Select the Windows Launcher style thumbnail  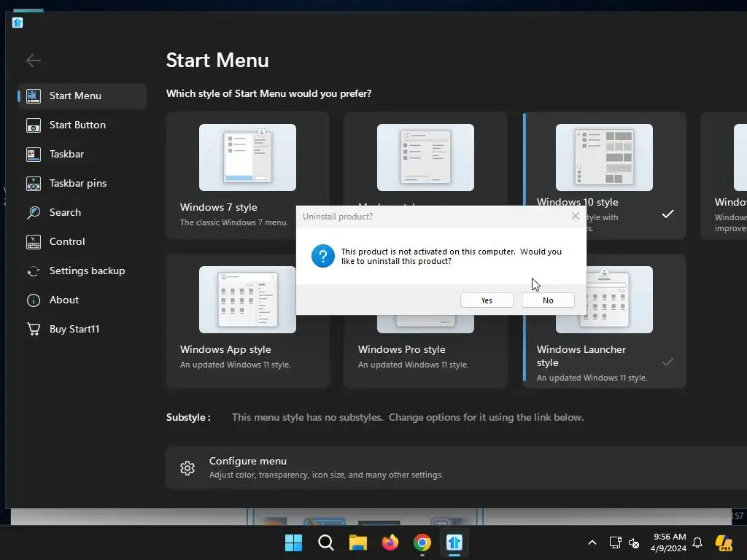pos(619,300)
